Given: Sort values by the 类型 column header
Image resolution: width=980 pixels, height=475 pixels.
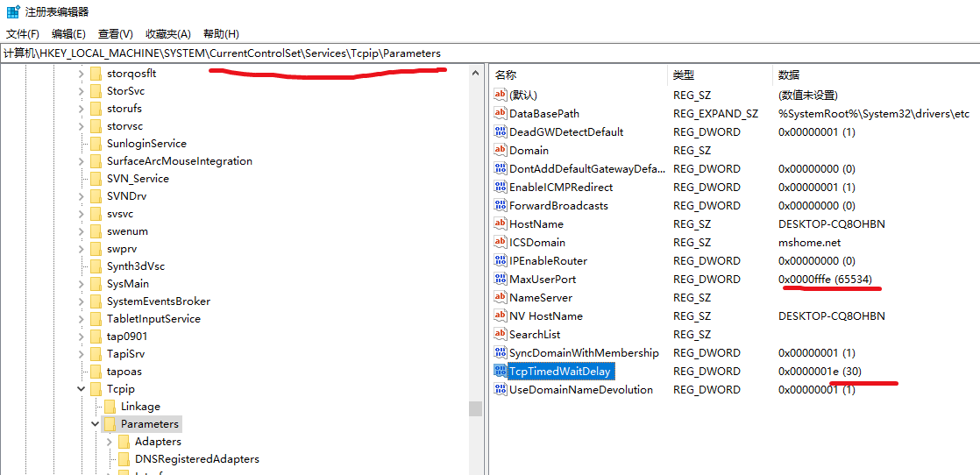Looking at the screenshot, I should [x=720, y=75].
